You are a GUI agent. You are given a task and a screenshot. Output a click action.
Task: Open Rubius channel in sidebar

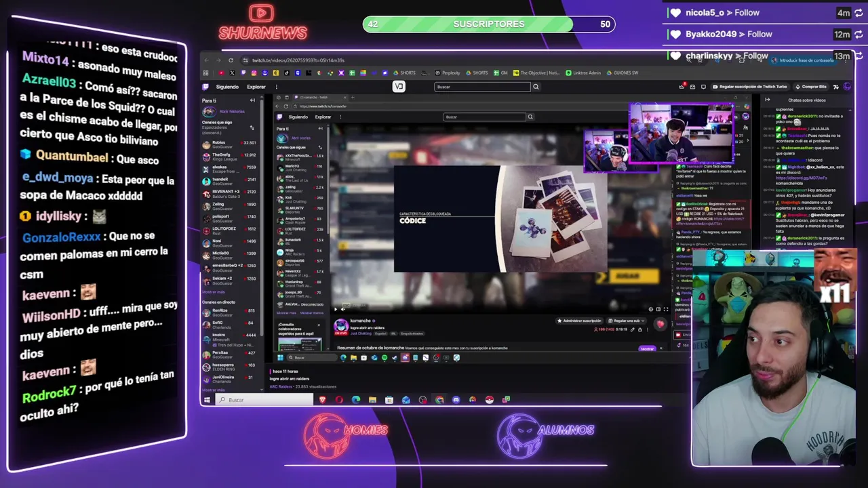[229, 144]
